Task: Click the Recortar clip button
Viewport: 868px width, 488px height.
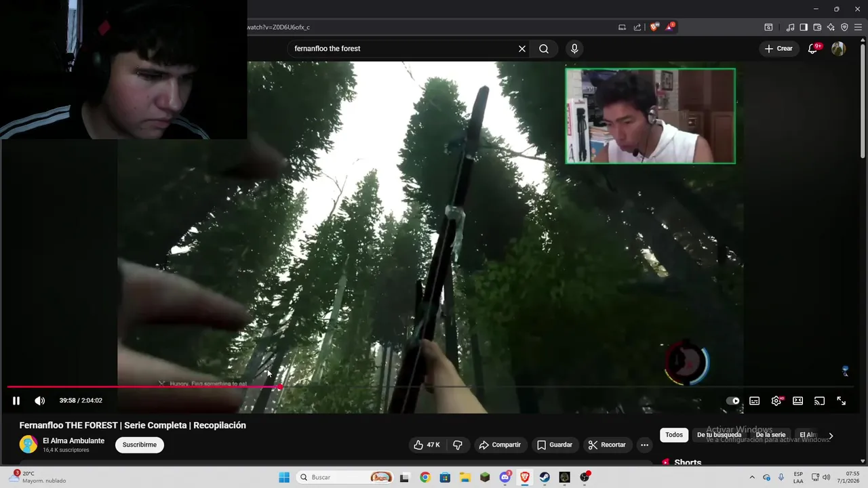Action: (607, 445)
